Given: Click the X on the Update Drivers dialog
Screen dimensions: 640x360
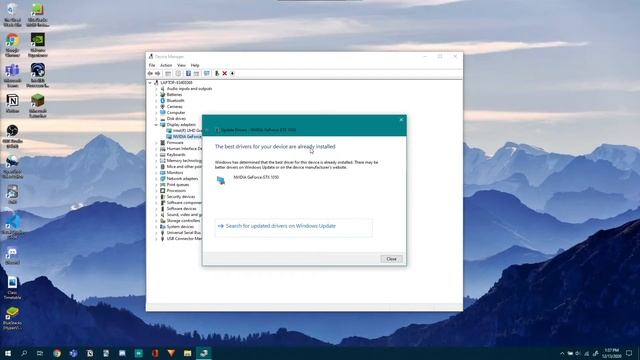Looking at the screenshot, I should 401,120.
